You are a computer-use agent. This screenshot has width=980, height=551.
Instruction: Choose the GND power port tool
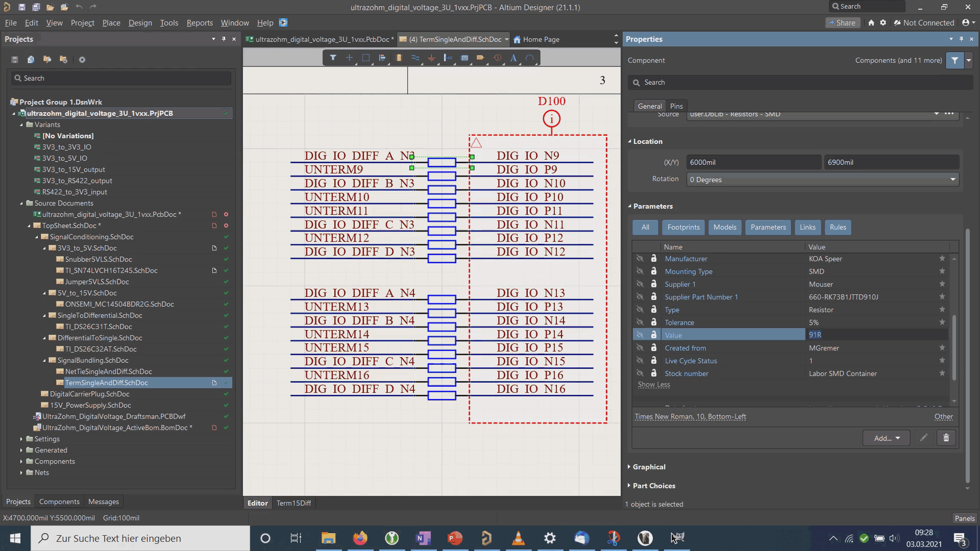click(431, 58)
